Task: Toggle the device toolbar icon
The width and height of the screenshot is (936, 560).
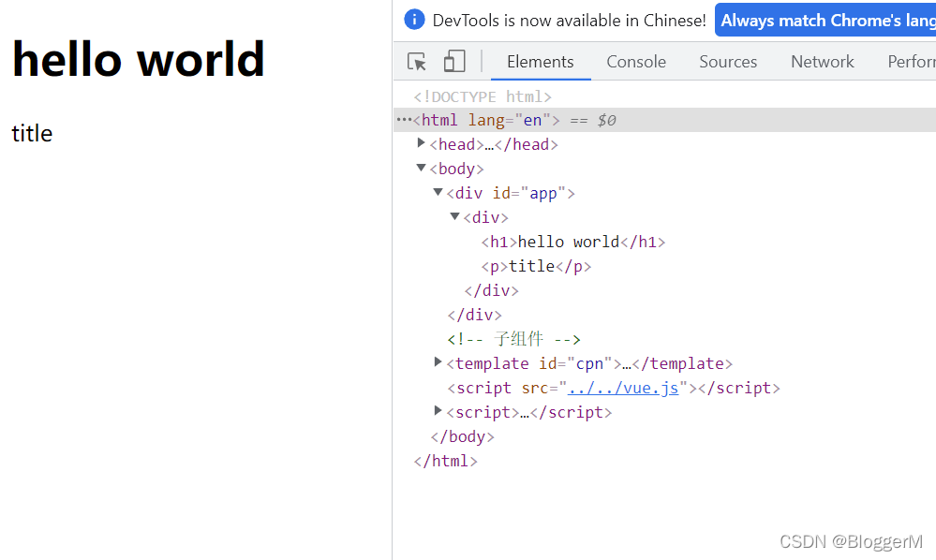Action: (x=454, y=62)
